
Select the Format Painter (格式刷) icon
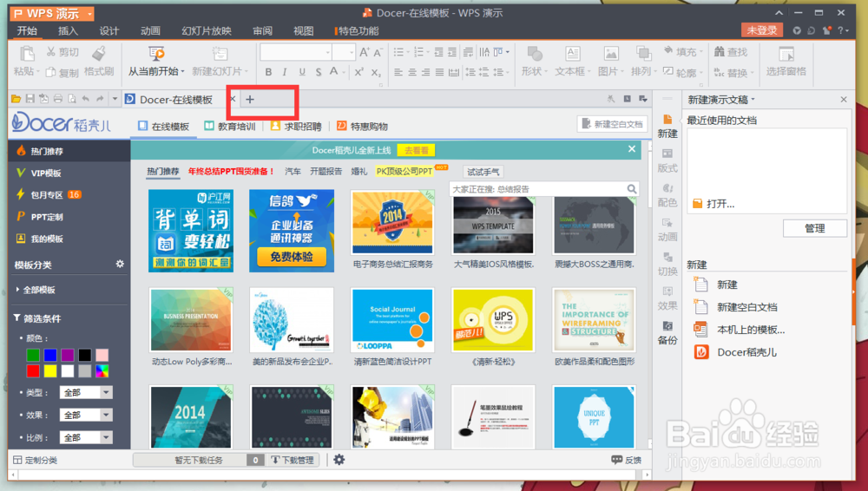pos(99,54)
